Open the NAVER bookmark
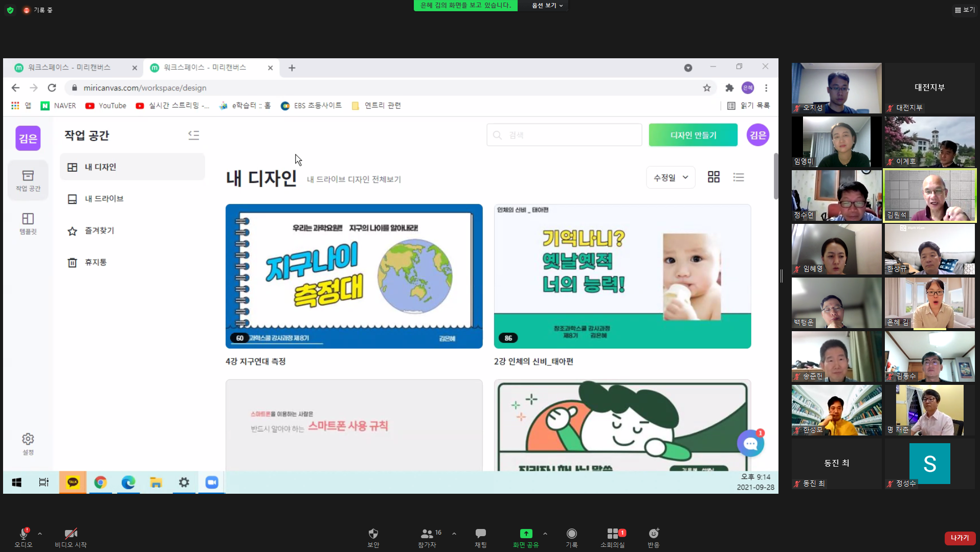 58,106
